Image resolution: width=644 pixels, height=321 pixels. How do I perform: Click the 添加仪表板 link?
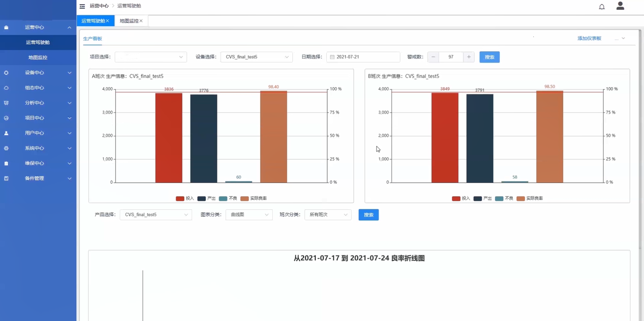pyautogui.click(x=589, y=39)
